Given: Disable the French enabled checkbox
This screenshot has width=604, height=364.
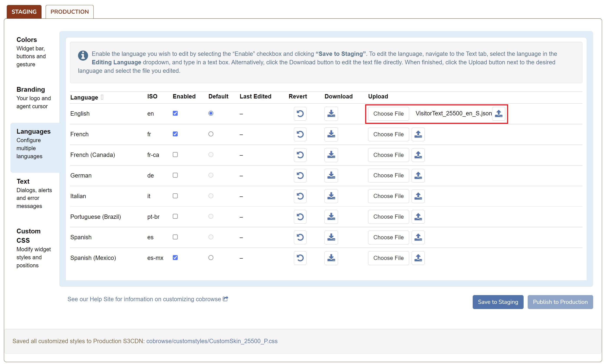Looking at the screenshot, I should [175, 134].
